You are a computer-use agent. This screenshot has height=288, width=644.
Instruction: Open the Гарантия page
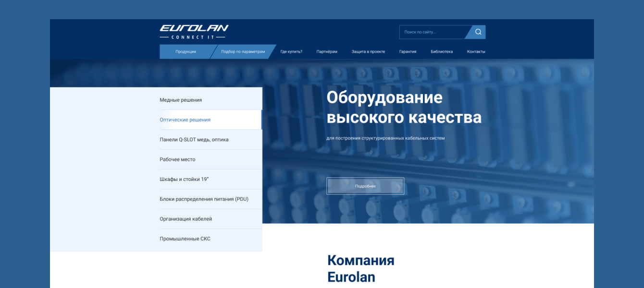[407, 51]
